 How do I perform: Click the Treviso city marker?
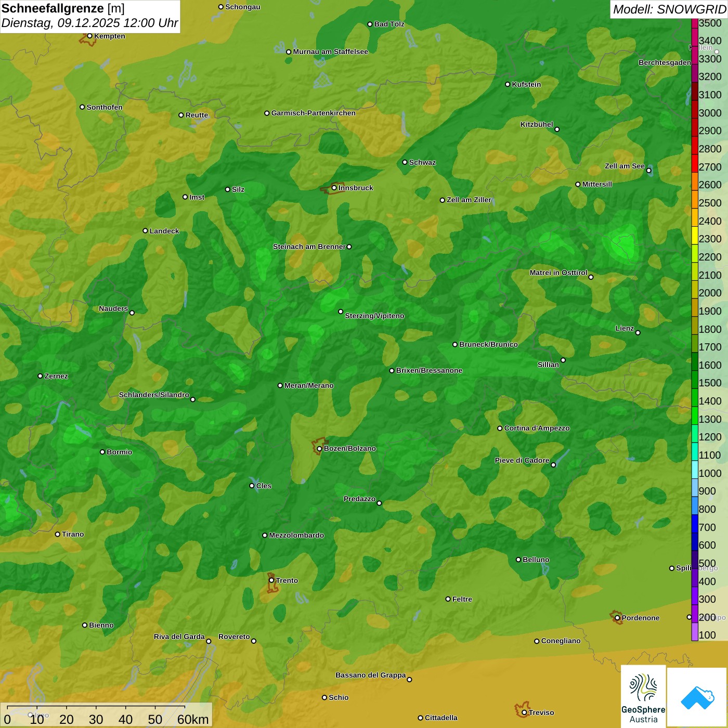tap(524, 712)
